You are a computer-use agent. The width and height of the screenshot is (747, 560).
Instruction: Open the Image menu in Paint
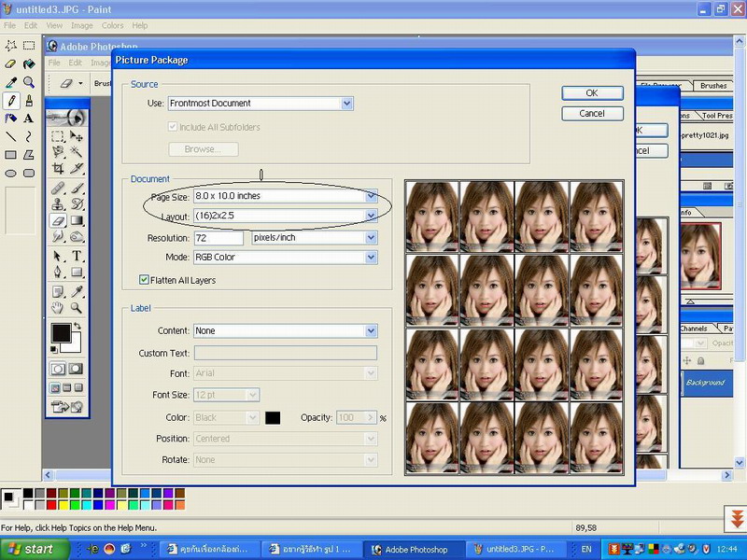pos(80,25)
